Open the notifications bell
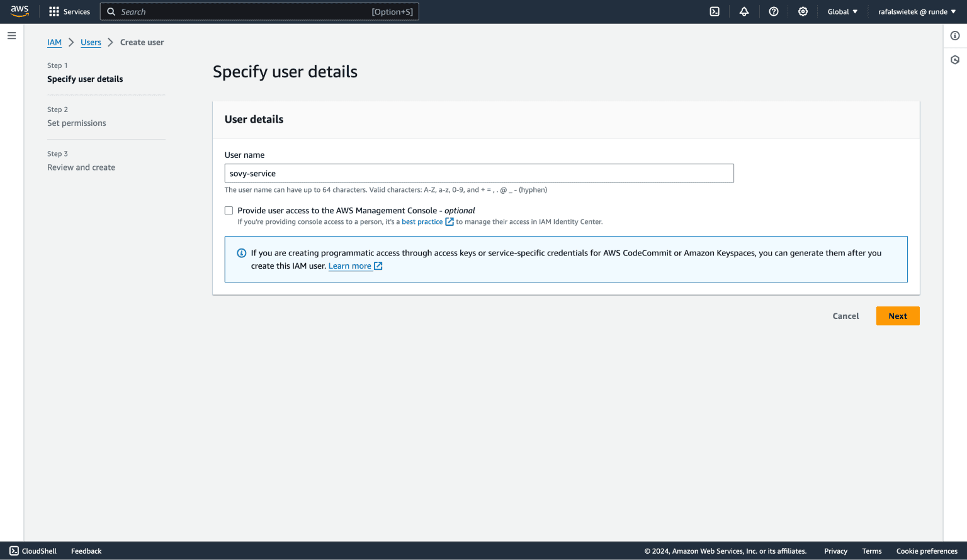 coord(744,11)
